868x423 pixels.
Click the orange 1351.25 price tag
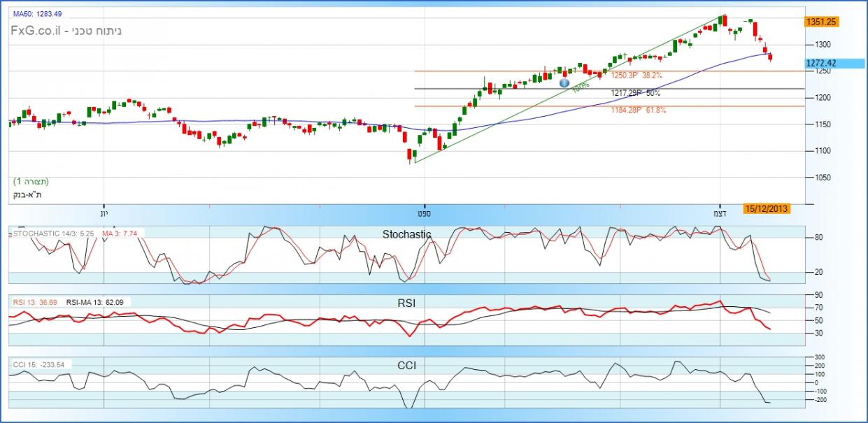(820, 22)
